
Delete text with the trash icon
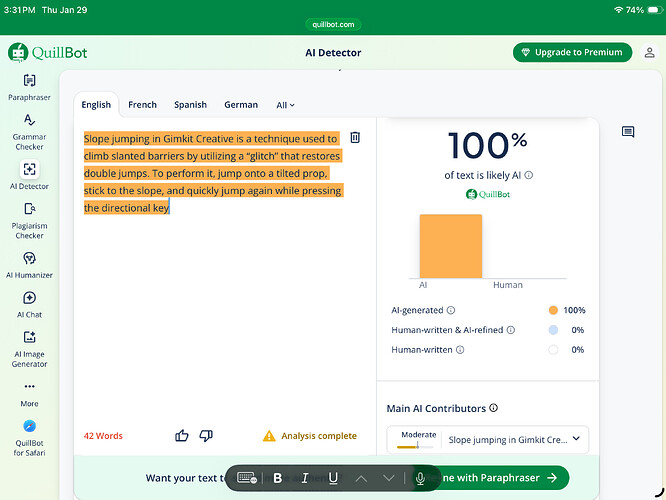pos(355,138)
